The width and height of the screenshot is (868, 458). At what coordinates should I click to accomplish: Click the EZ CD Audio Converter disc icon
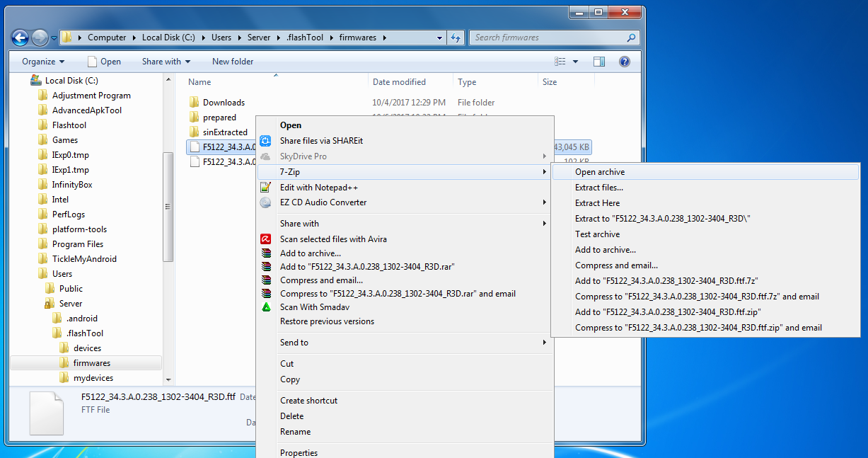265,202
